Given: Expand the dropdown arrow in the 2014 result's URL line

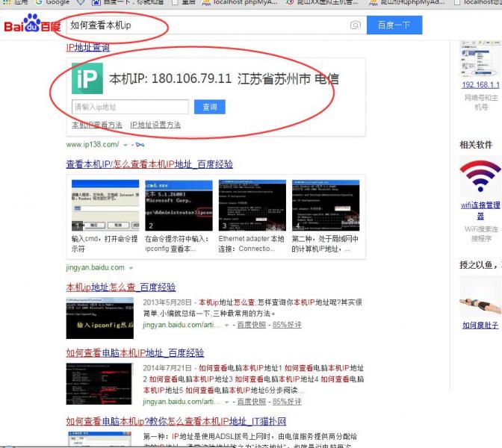Looking at the screenshot, I should point(226,402).
